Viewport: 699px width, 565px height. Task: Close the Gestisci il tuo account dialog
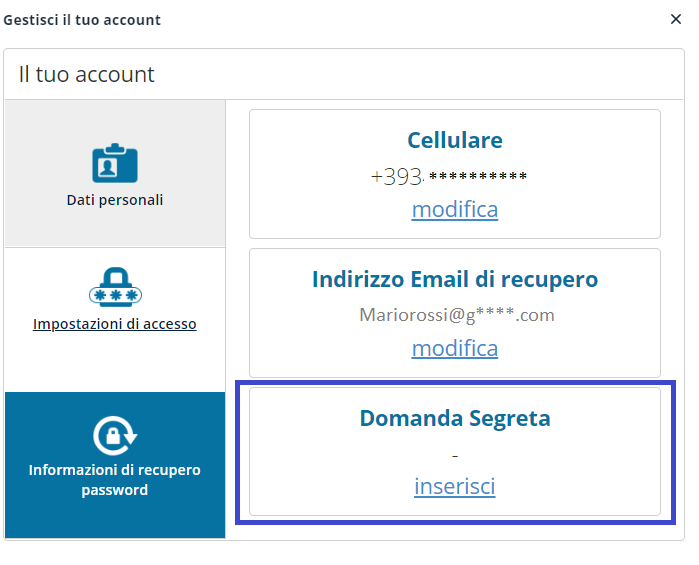(676, 19)
